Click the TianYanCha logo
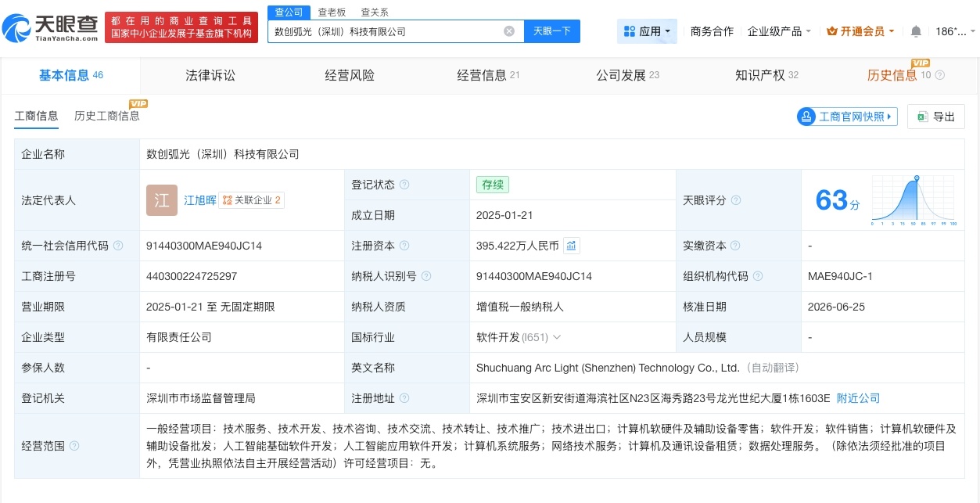The image size is (980, 503). pos(50,28)
